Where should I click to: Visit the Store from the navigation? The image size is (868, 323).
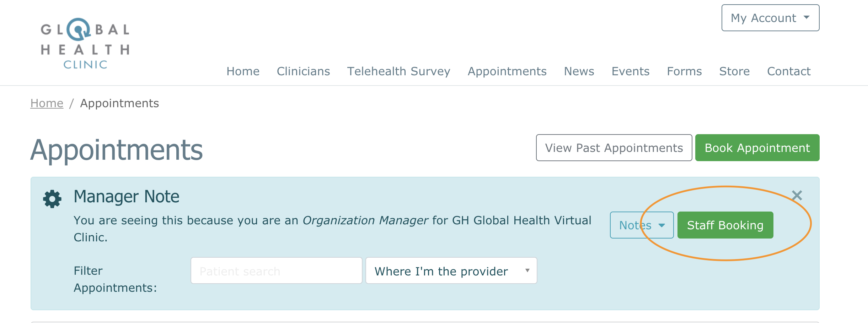point(734,71)
